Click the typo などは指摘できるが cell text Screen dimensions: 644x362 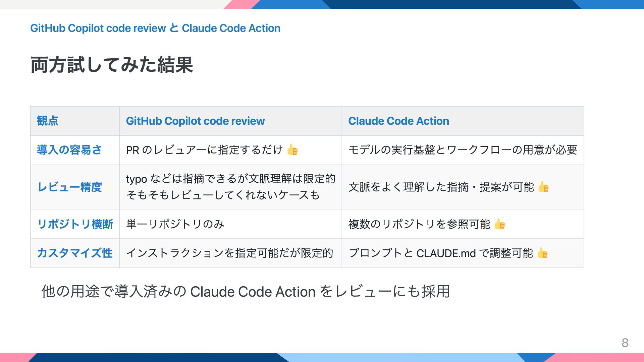click(x=231, y=187)
